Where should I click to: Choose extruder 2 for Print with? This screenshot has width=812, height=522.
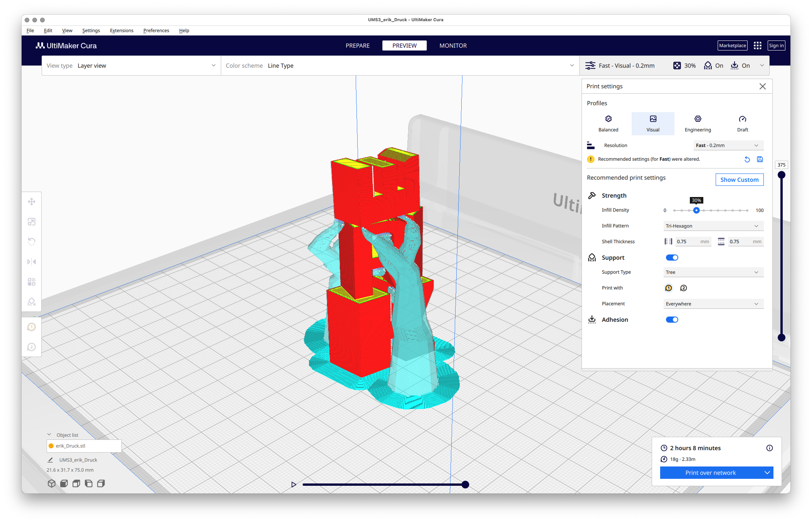pos(684,288)
